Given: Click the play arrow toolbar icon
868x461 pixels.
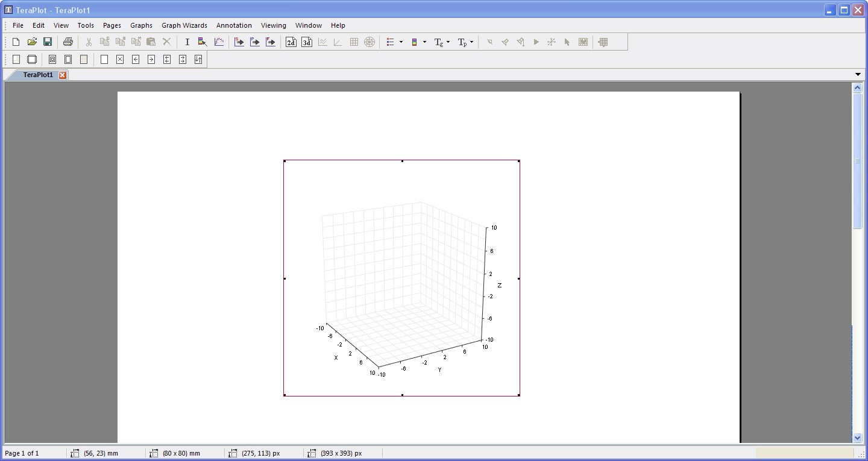Looking at the screenshot, I should coord(536,42).
